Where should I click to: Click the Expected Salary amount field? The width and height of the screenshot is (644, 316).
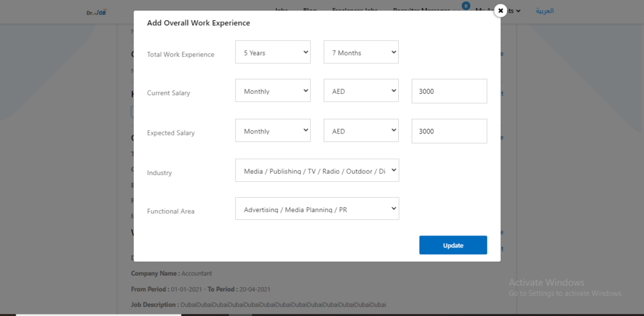(449, 131)
